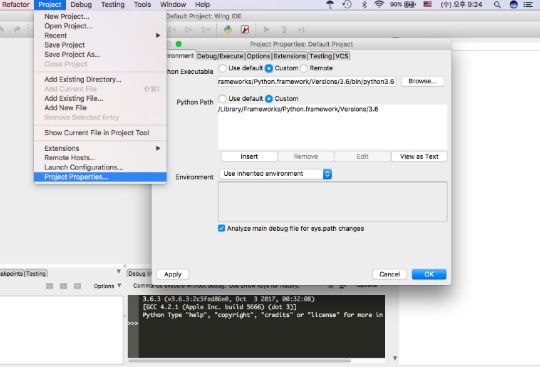The width and height of the screenshot is (540, 367).
Task: Open the Notification Center icon
Action: pos(528,4)
